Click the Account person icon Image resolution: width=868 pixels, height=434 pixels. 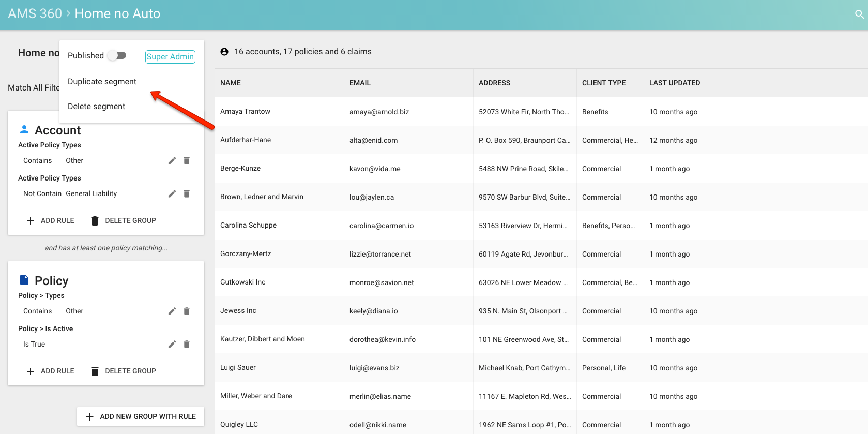tap(24, 129)
